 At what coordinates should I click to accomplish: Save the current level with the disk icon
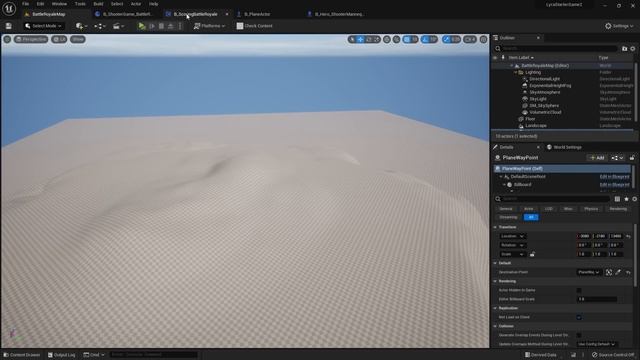(9, 26)
